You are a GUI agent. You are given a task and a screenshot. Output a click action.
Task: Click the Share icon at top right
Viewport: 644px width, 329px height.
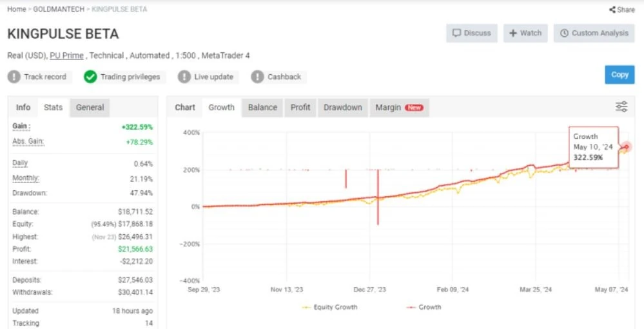(612, 10)
